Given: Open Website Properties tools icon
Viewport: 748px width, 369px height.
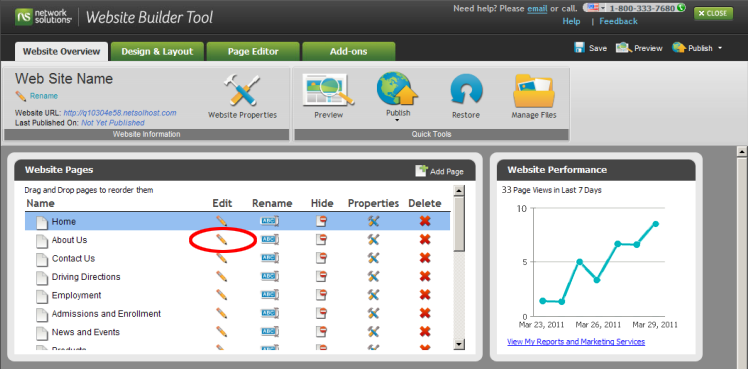Looking at the screenshot, I should pyautogui.click(x=242, y=90).
